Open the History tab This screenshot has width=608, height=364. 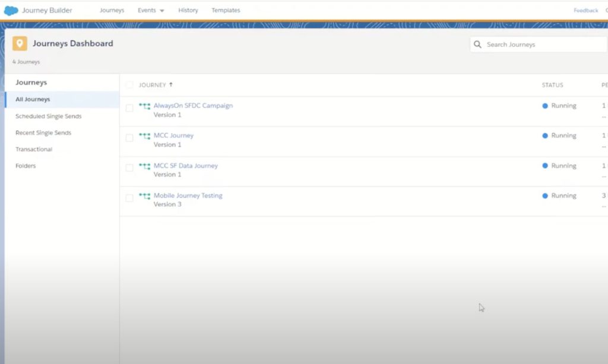pos(188,11)
